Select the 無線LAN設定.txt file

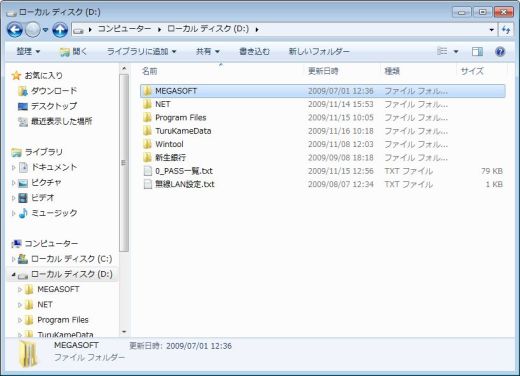click(323, 184)
